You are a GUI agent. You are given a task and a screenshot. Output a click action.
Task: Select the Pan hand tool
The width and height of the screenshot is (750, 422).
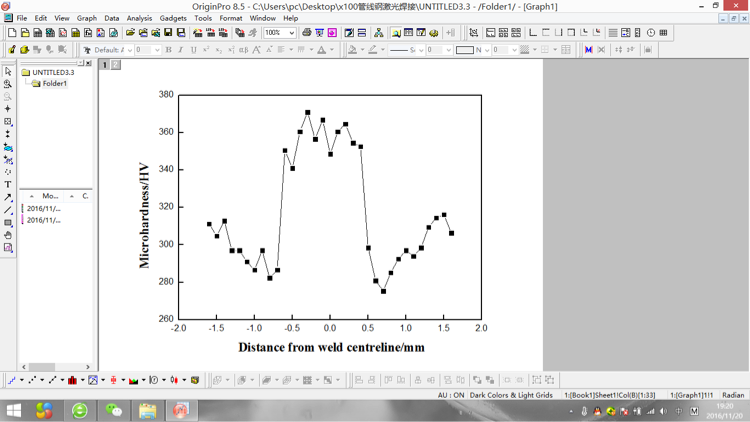point(8,235)
